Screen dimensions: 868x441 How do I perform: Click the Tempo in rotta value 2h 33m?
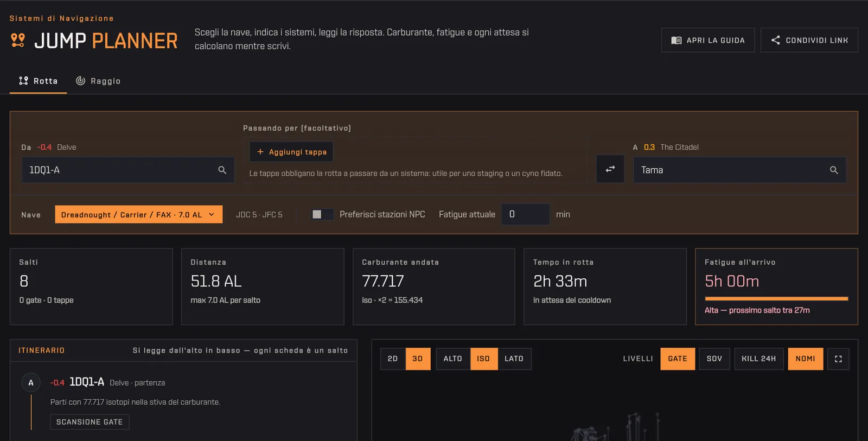click(x=560, y=281)
